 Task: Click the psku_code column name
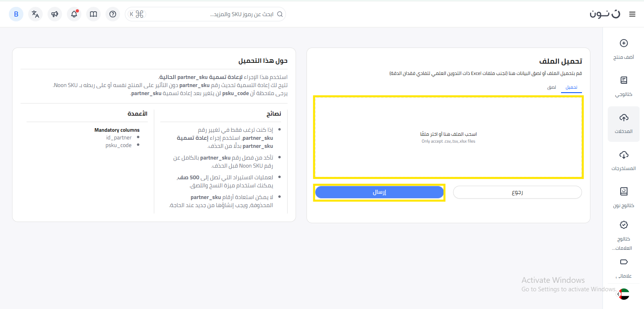118,145
